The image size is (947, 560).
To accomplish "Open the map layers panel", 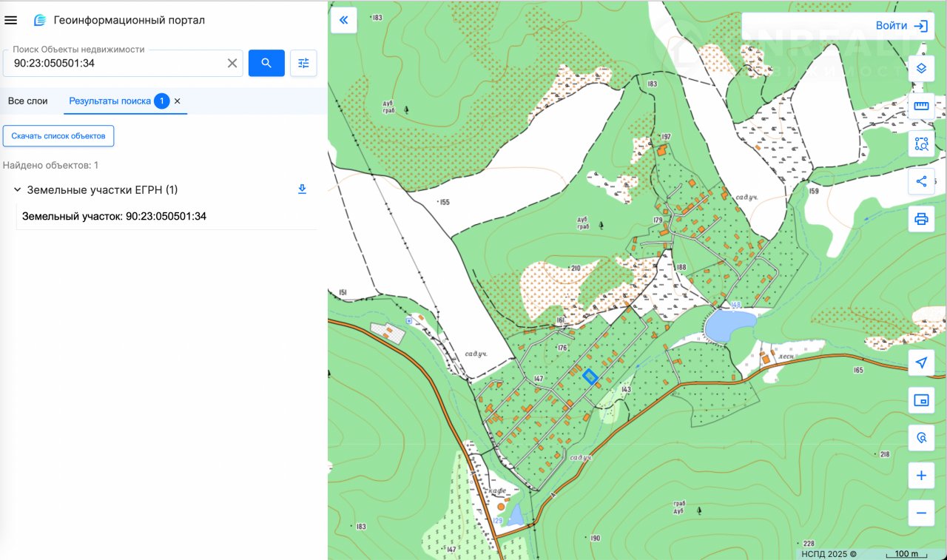I will click(x=921, y=68).
